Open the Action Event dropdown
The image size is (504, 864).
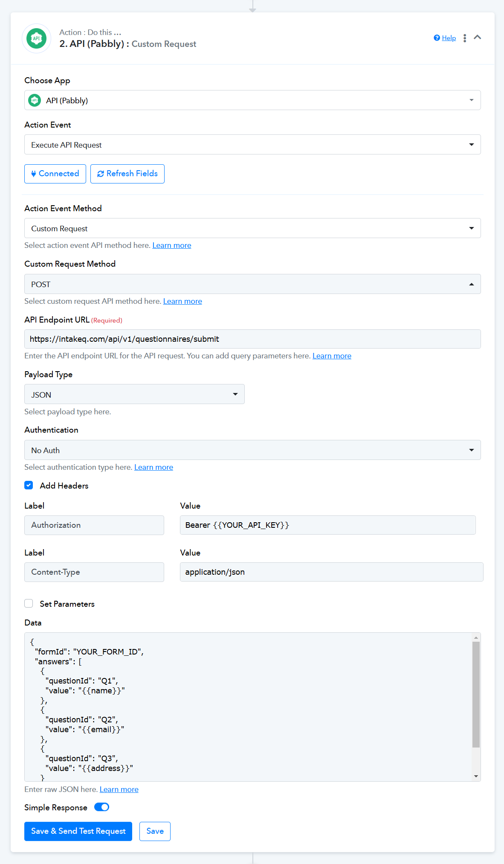point(252,145)
